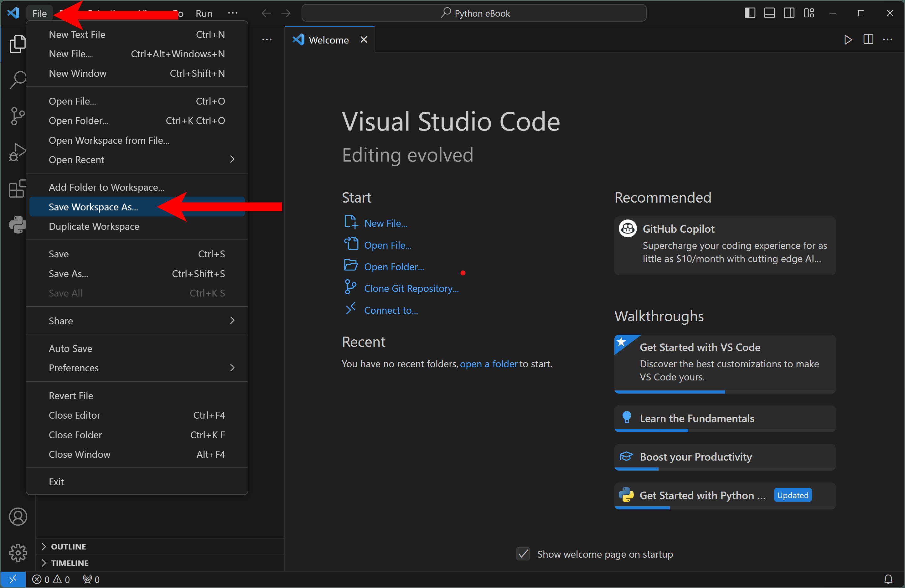Switch to the Welcome tab
This screenshot has height=588, width=905.
330,39
